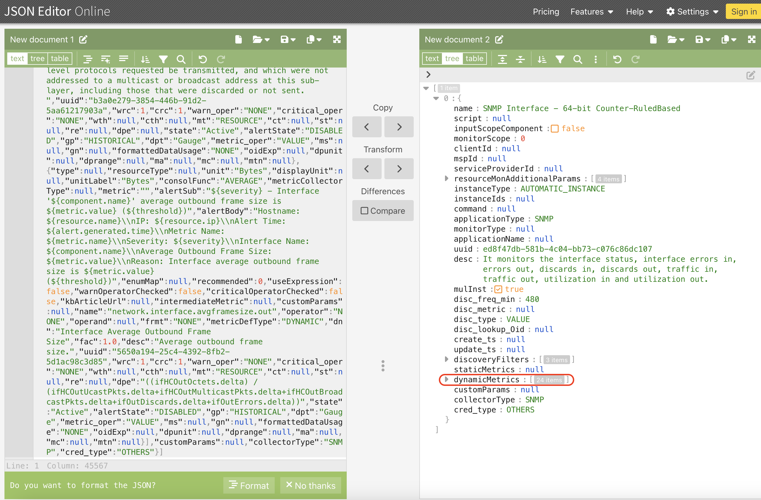Create new document in right panel
The height and width of the screenshot is (500, 761).
tap(653, 40)
